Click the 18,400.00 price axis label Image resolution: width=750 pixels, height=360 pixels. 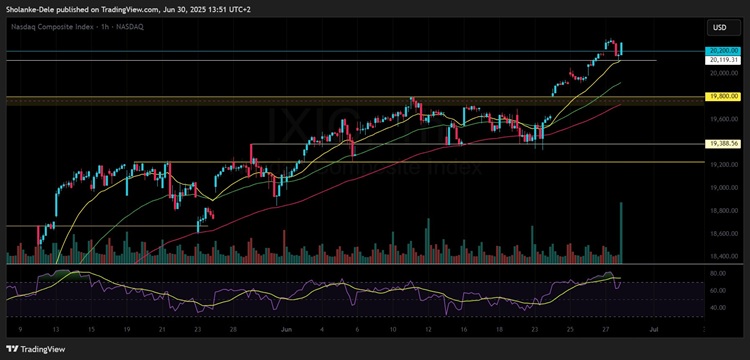tap(722, 257)
